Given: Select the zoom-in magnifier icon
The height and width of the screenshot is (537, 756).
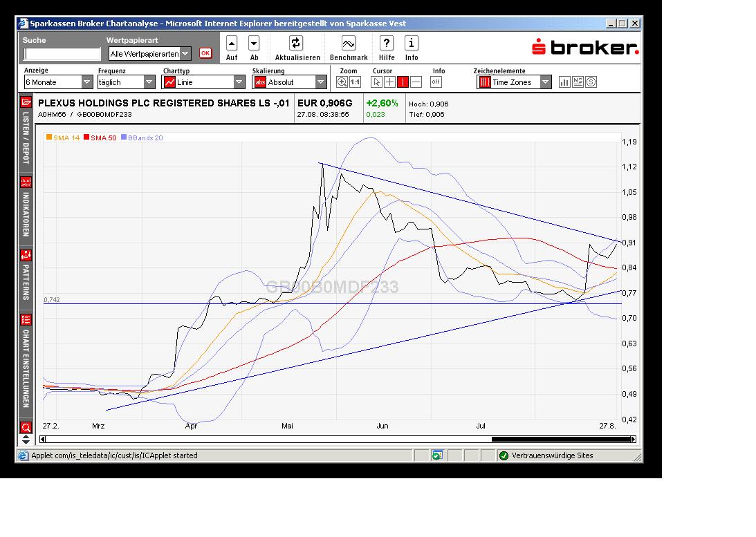Looking at the screenshot, I should pos(342,82).
